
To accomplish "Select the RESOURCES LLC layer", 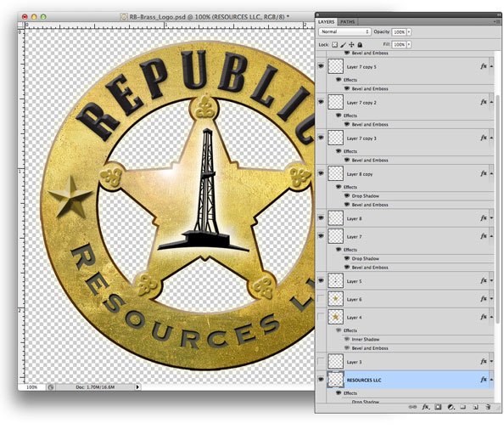I will pyautogui.click(x=411, y=380).
